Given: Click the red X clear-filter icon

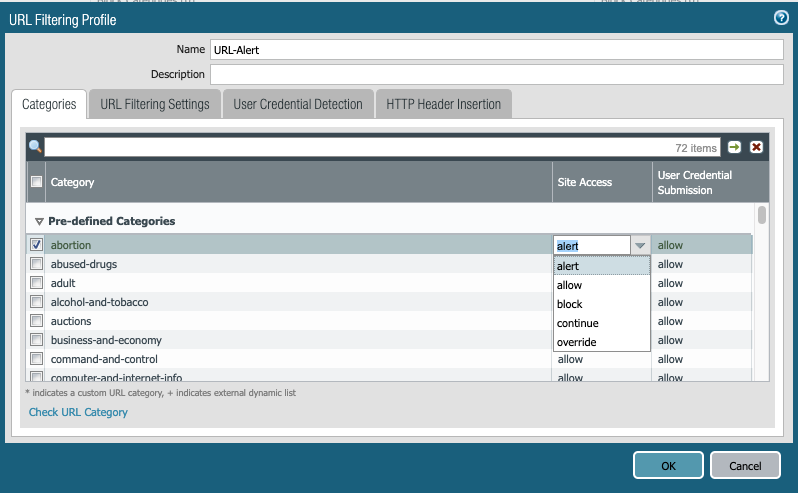Looking at the screenshot, I should [x=756, y=147].
